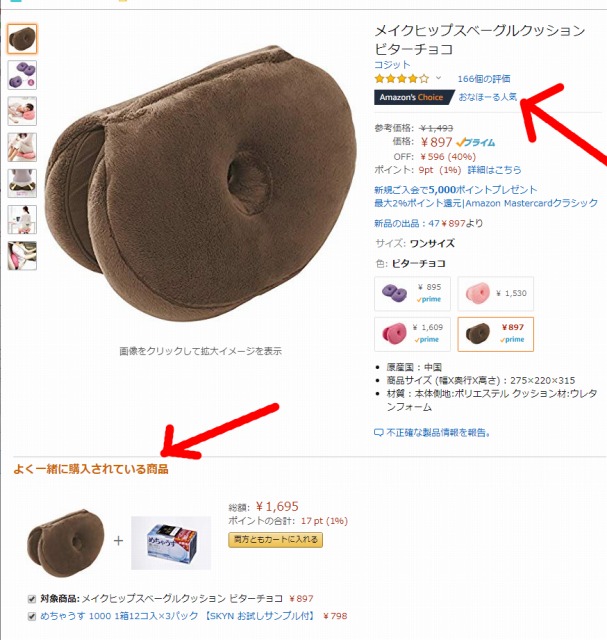The height and width of the screenshot is (640, 607).
Task: Open the third thumbnail of woman lying
Action: tap(22, 111)
